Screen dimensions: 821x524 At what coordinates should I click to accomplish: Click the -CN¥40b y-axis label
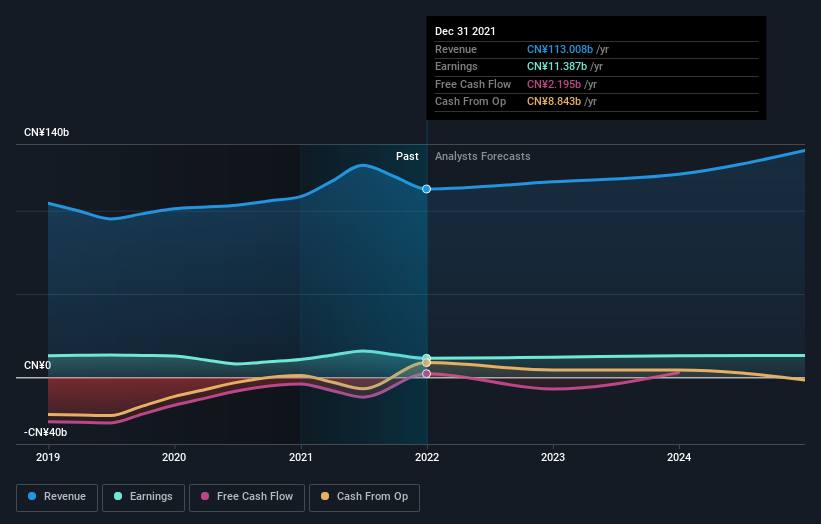(x=46, y=432)
